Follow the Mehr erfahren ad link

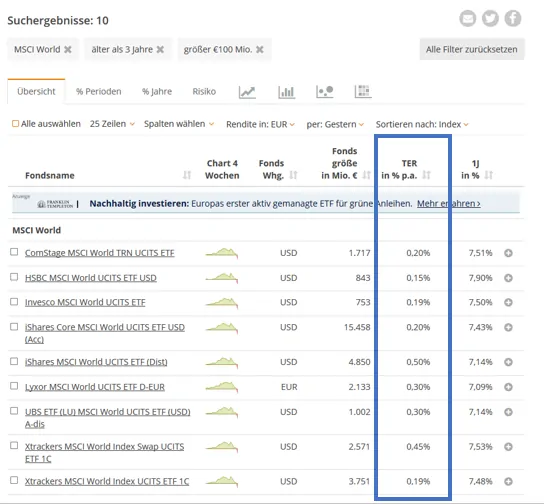click(x=449, y=204)
